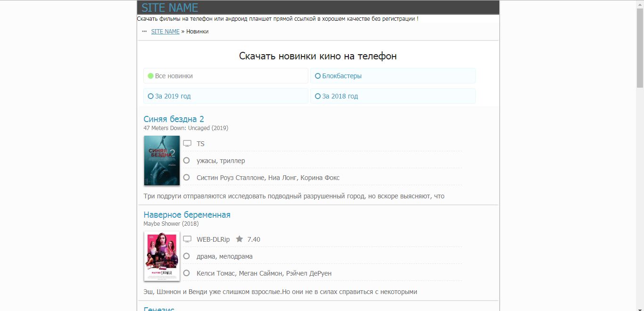The height and width of the screenshot is (311, 644).
Task: Click the star rating icon beside 7.40
Action: 239,239
